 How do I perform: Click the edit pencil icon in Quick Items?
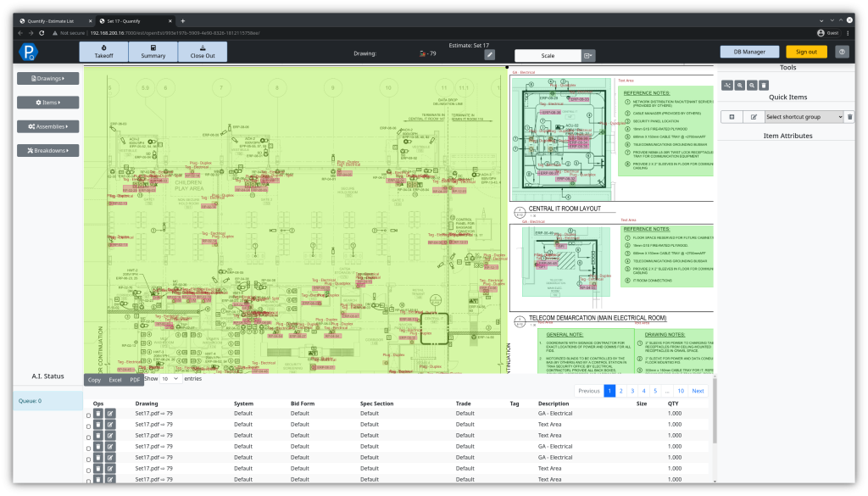click(x=753, y=116)
